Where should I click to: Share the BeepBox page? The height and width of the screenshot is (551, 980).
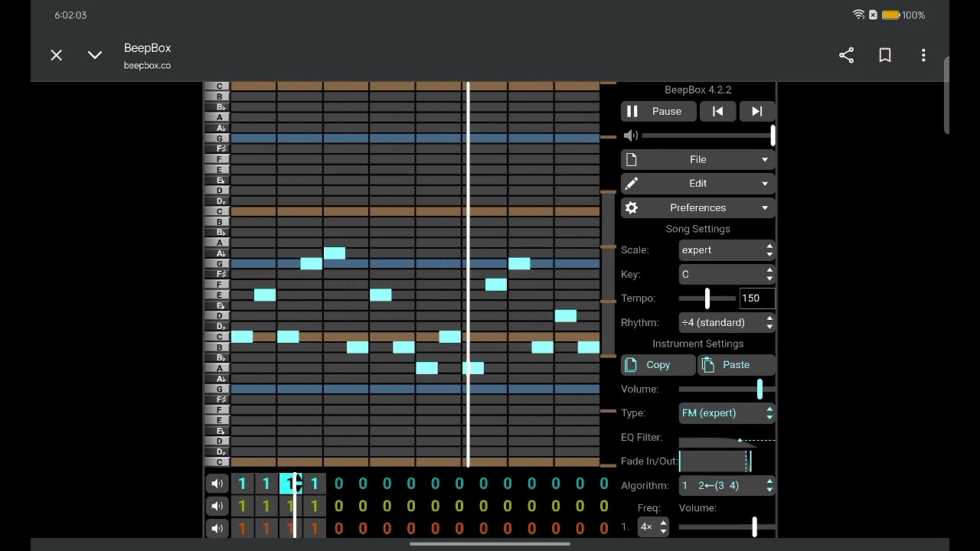click(x=846, y=55)
